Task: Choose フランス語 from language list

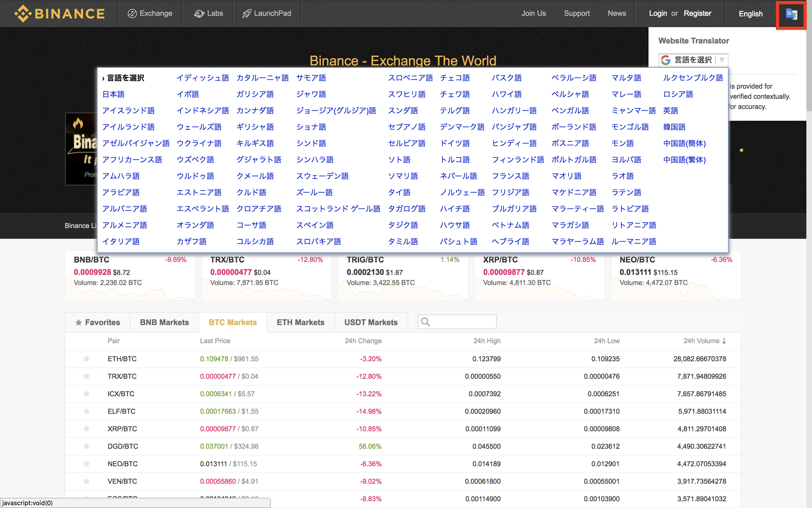Action: [510, 176]
